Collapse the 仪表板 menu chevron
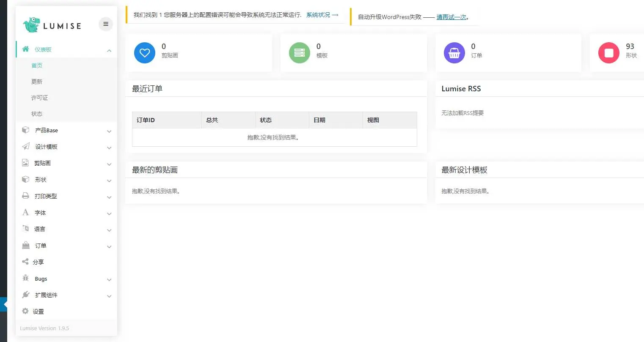This screenshot has height=342, width=644. 109,50
